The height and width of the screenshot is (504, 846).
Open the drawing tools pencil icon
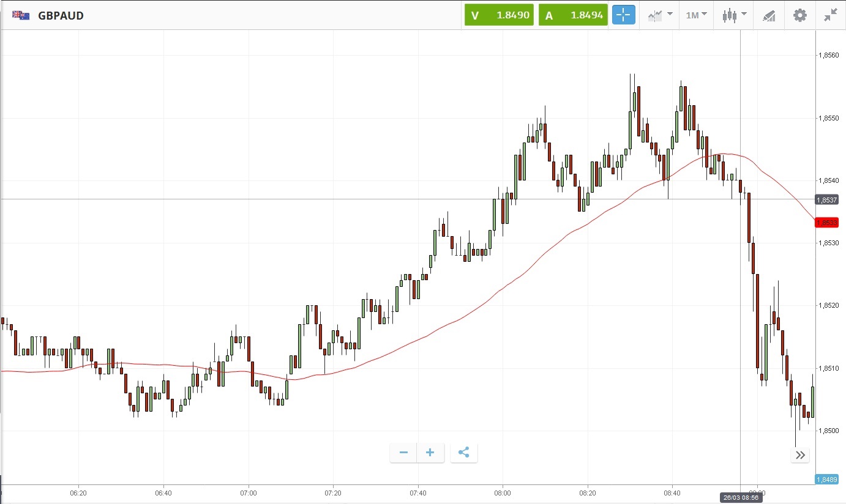[x=769, y=15]
